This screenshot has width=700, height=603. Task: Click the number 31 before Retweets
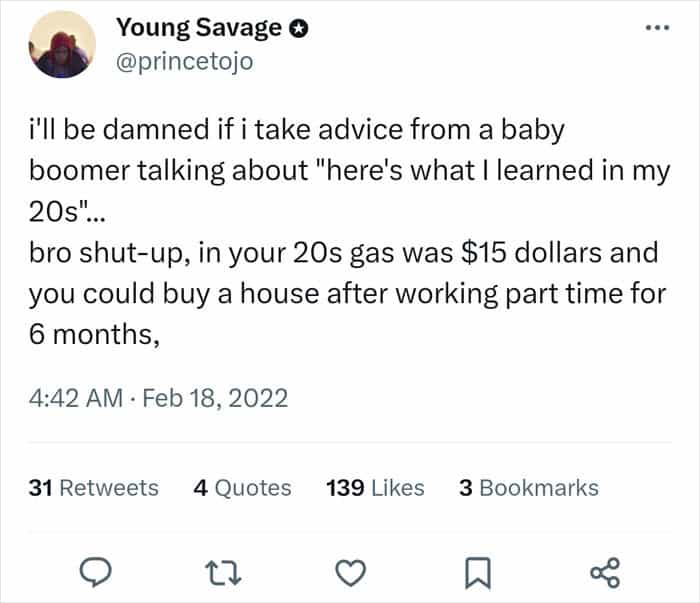click(x=41, y=488)
